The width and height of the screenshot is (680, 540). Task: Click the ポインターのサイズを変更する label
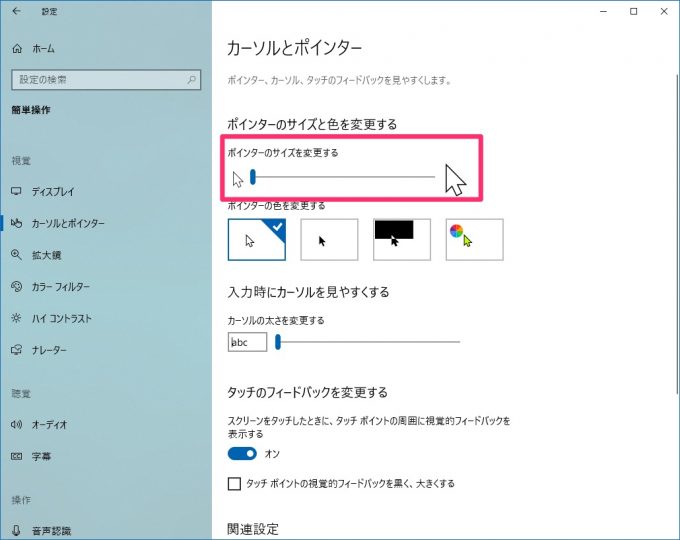(x=283, y=153)
